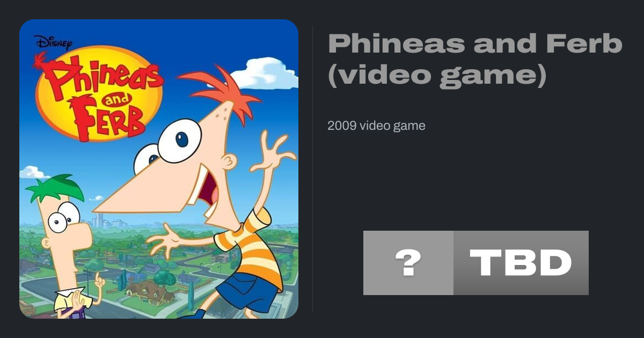The height and width of the screenshot is (338, 644).
Task: Click the TBD rating box
Action: coord(521,263)
